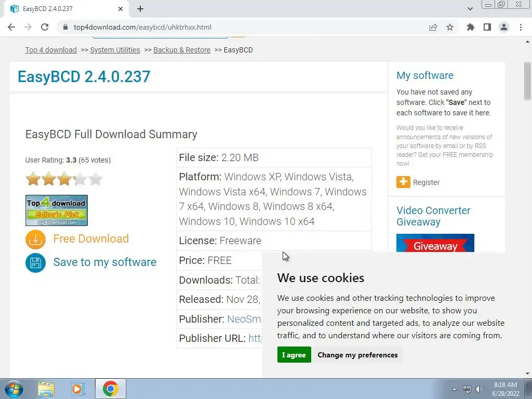
Task: Click the EasyBCD 2.4.0.237 heading
Action: [84, 77]
